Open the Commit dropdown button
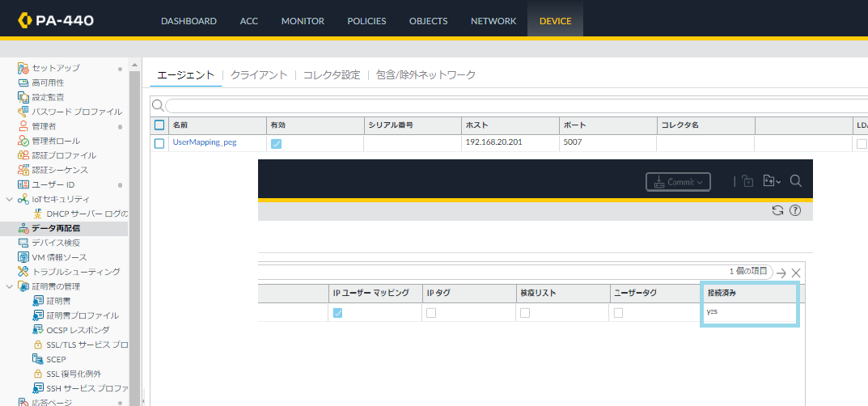This screenshot has width=868, height=406. click(x=678, y=181)
